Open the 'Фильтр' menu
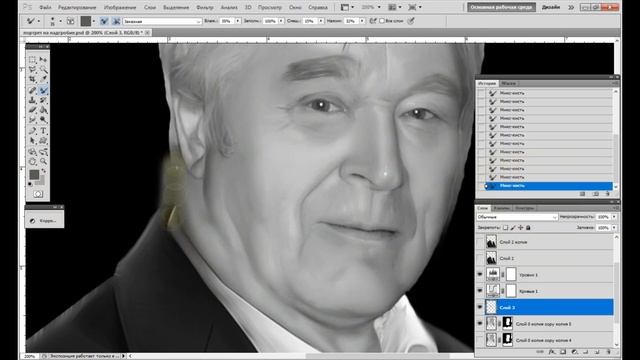This screenshot has width=640, height=360. [204, 7]
